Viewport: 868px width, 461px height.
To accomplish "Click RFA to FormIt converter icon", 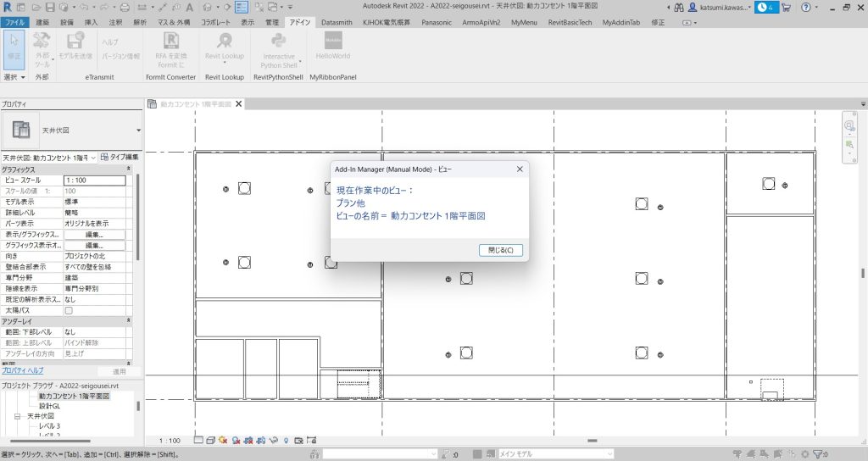I will click(x=170, y=44).
